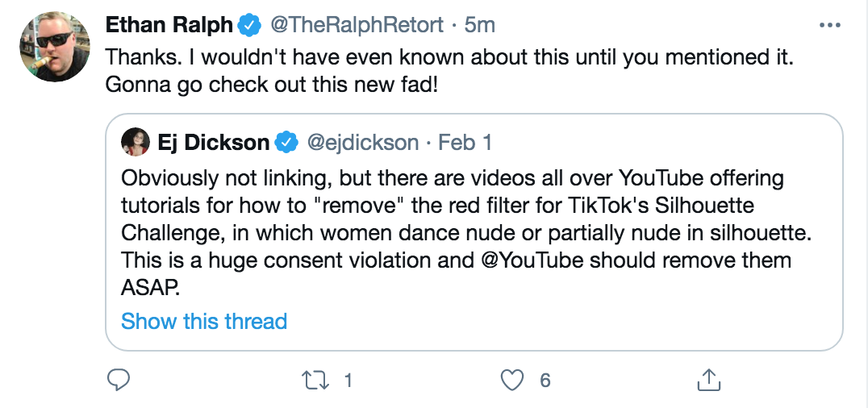
Task: View the retweet count of 1
Action: pos(348,381)
